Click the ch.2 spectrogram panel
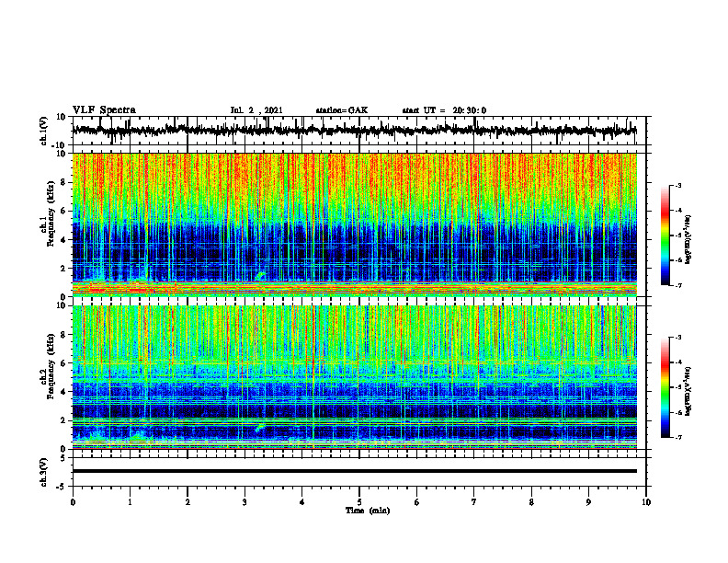The width and height of the screenshot is (728, 563). 354,377
